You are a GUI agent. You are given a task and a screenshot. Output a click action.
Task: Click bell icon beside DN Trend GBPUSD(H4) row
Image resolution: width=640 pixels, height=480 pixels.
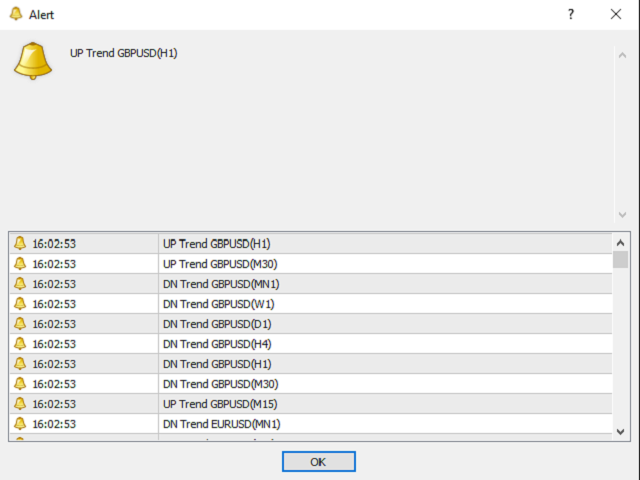(20, 344)
